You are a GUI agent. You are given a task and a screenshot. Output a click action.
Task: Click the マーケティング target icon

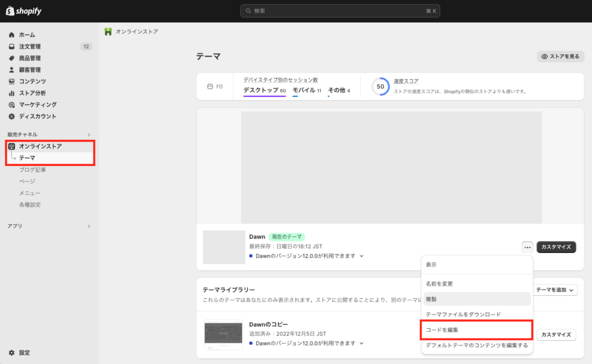(12, 105)
